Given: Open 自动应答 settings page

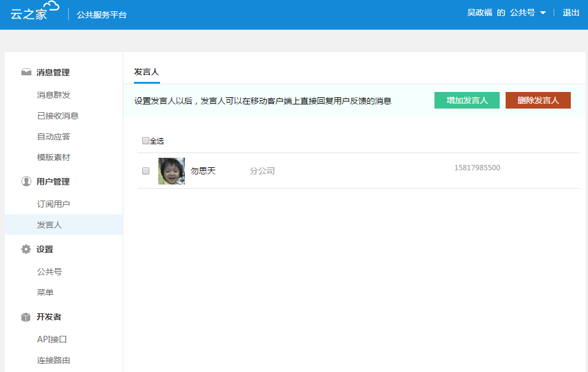Looking at the screenshot, I should coord(53,136).
